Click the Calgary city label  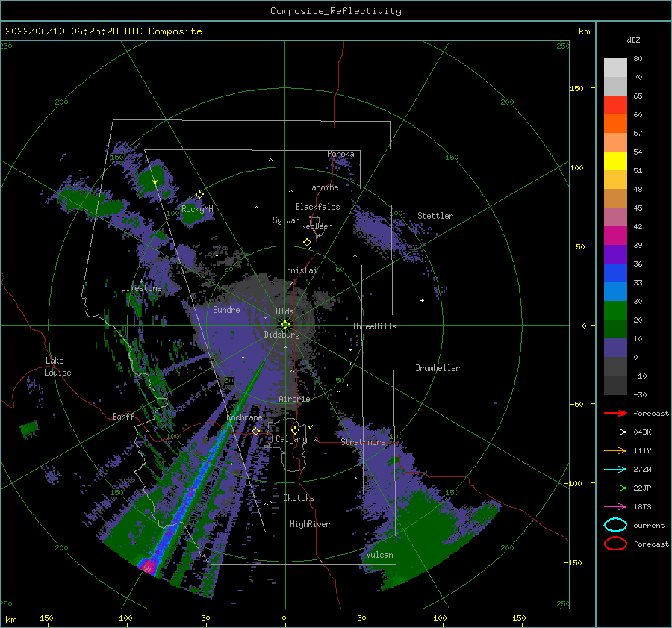291,439
